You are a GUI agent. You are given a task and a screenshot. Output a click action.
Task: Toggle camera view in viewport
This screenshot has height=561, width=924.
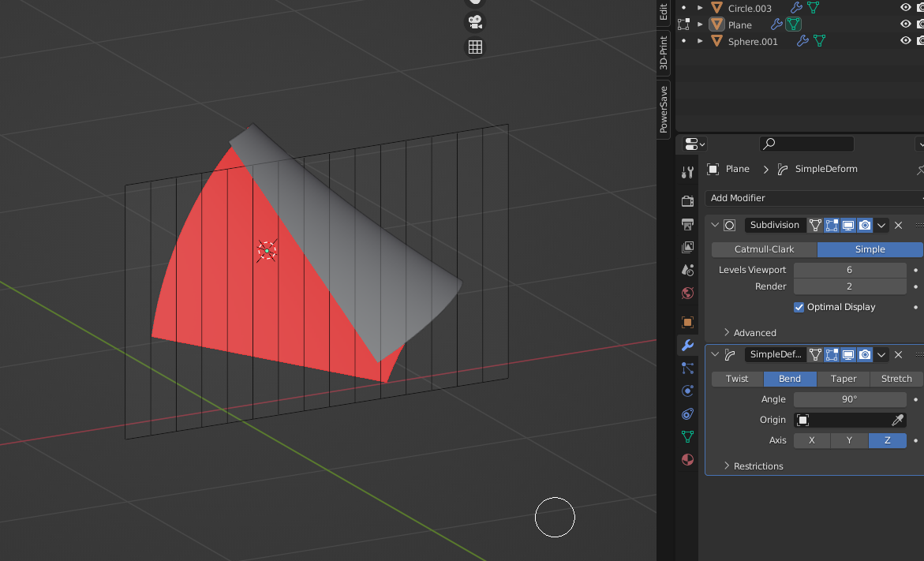[475, 22]
